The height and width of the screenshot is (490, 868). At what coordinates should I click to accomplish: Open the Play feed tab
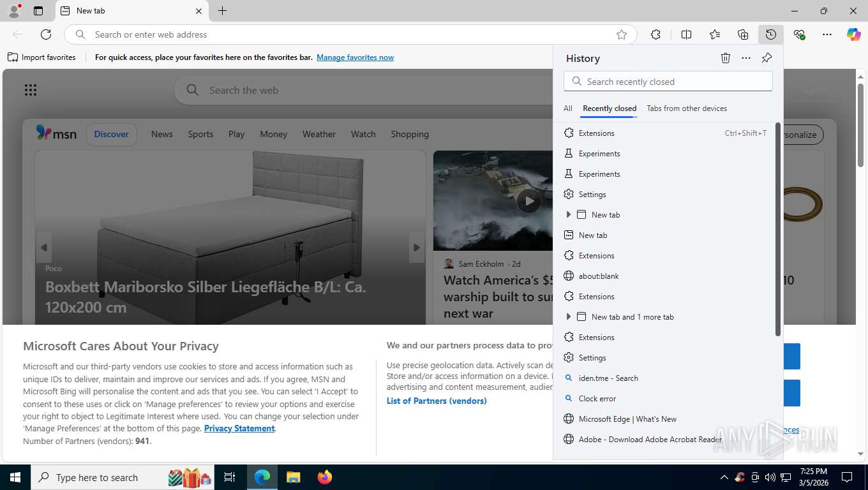click(x=236, y=134)
